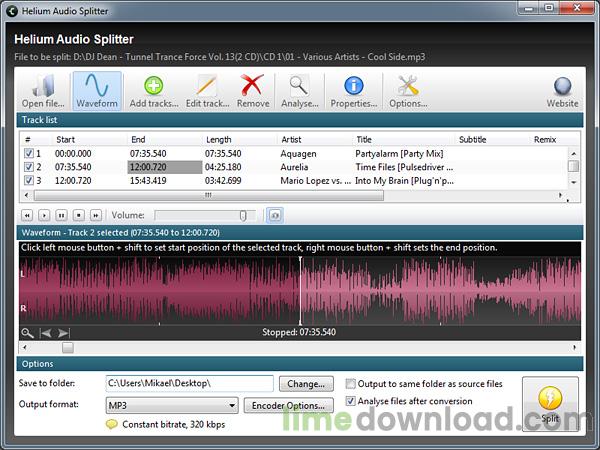
Task: Open Encoder Options... dialog
Action: [x=288, y=405]
